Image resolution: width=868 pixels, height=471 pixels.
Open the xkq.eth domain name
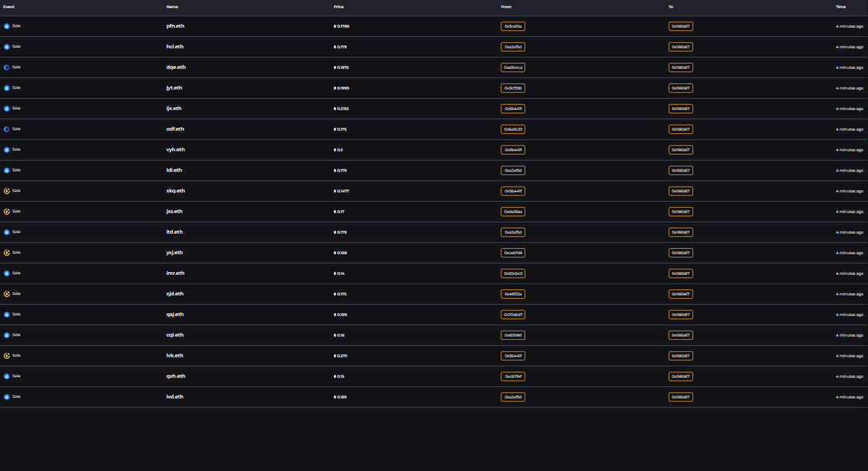(176, 191)
